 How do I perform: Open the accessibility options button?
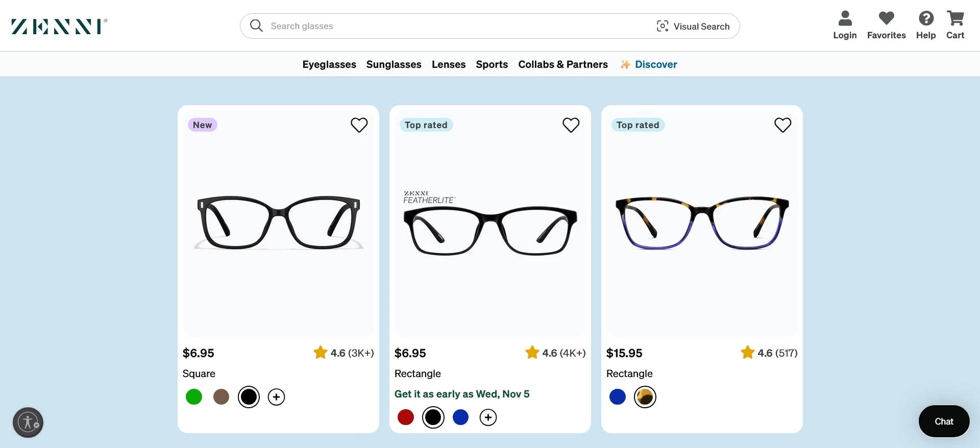point(28,422)
